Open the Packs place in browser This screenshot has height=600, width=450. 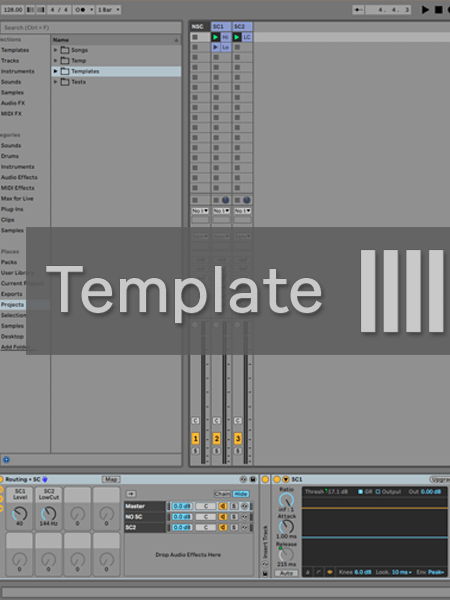click(x=9, y=262)
